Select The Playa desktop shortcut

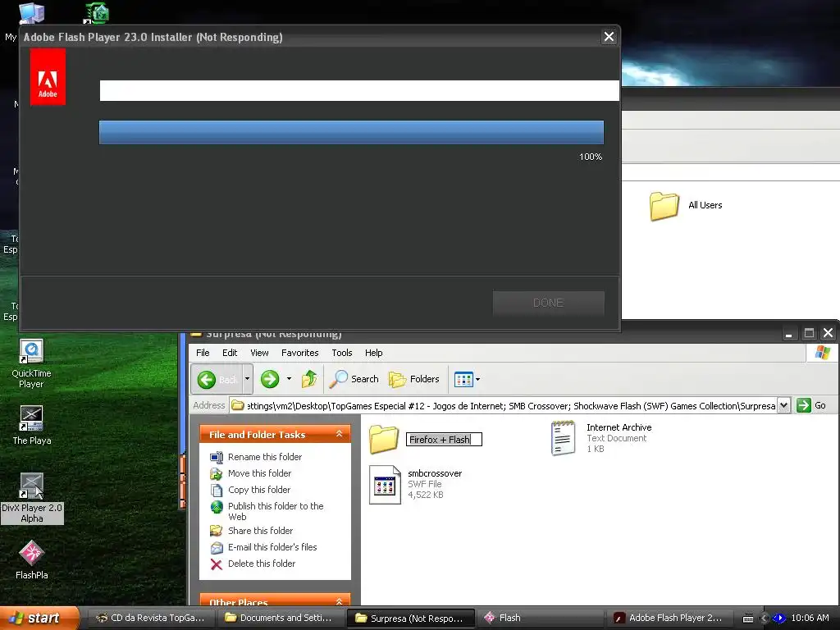tap(32, 426)
